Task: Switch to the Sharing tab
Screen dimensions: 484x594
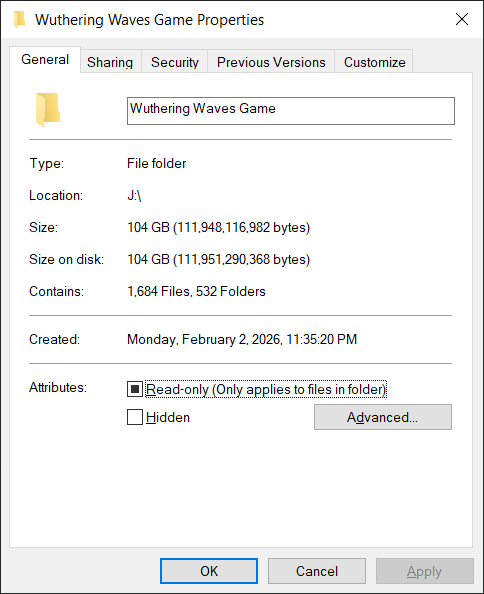Action: (x=110, y=62)
